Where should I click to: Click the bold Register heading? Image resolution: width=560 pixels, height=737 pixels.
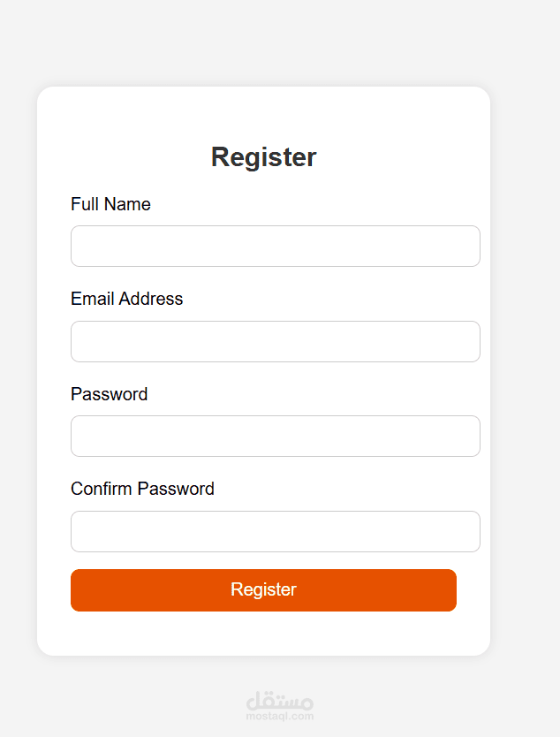263,157
